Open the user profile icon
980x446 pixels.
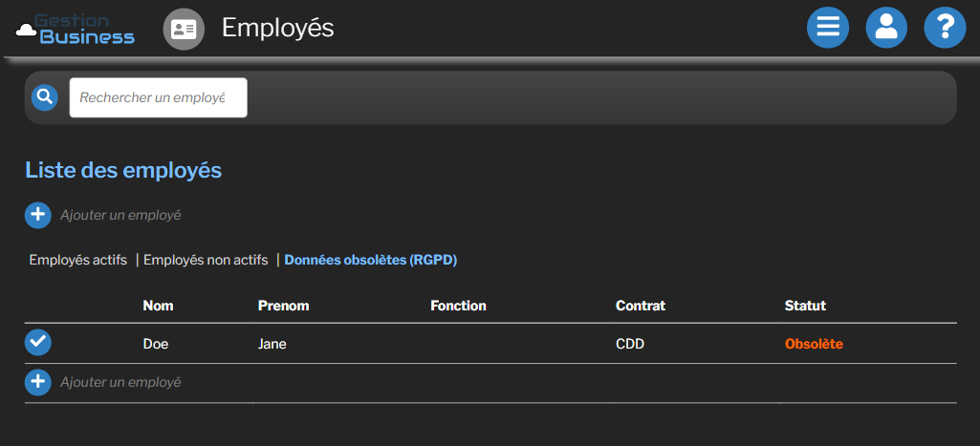coord(886,28)
